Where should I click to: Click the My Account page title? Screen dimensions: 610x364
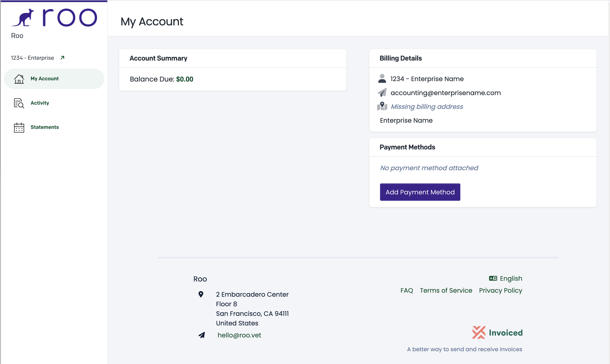152,22
